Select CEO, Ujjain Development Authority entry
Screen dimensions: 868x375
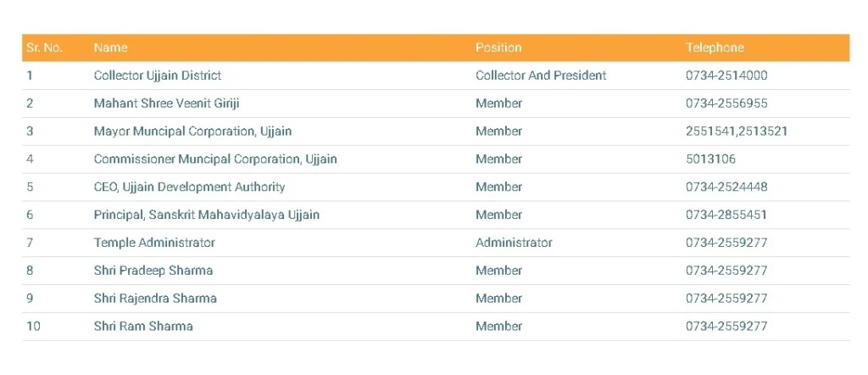point(189,187)
